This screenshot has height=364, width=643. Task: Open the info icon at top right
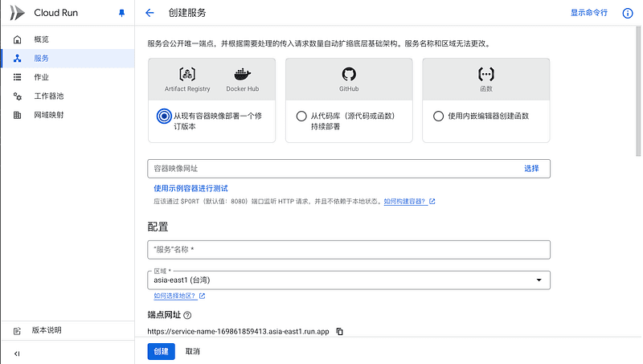[x=628, y=13]
